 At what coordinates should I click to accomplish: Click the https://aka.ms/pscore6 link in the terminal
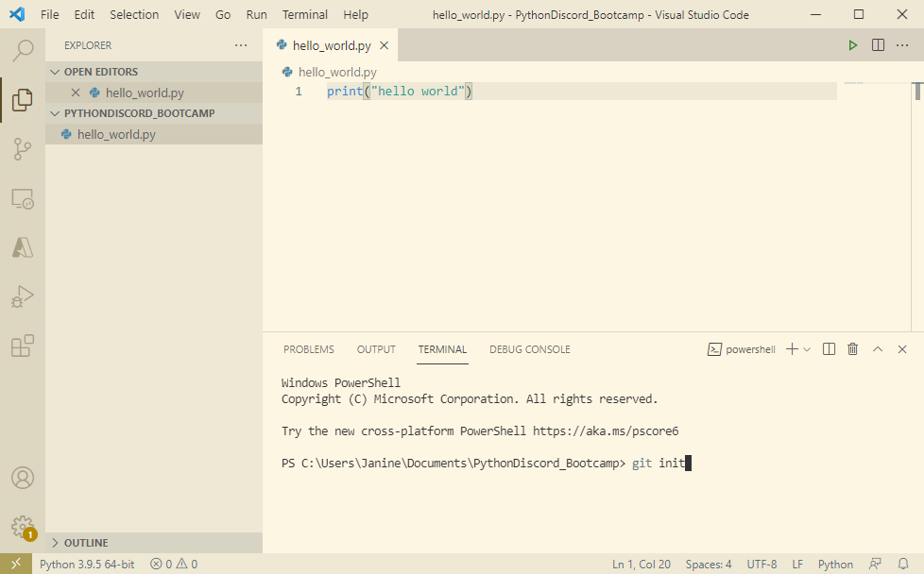[606, 430]
